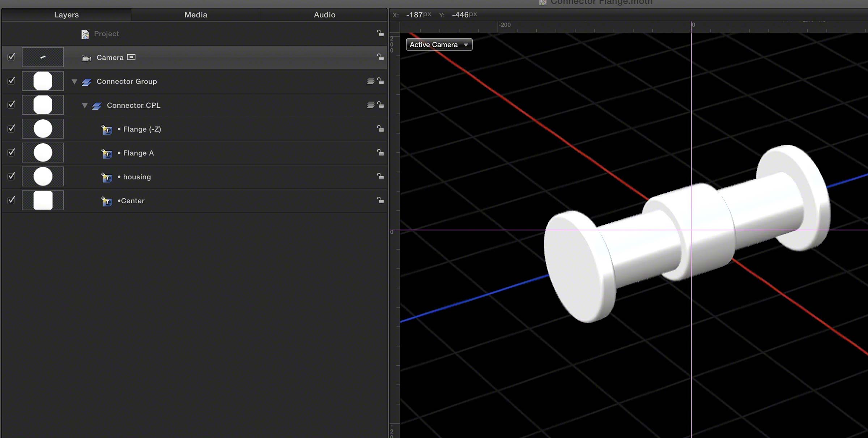Select the Camera layer thumbnail
This screenshot has height=438, width=868.
43,57
